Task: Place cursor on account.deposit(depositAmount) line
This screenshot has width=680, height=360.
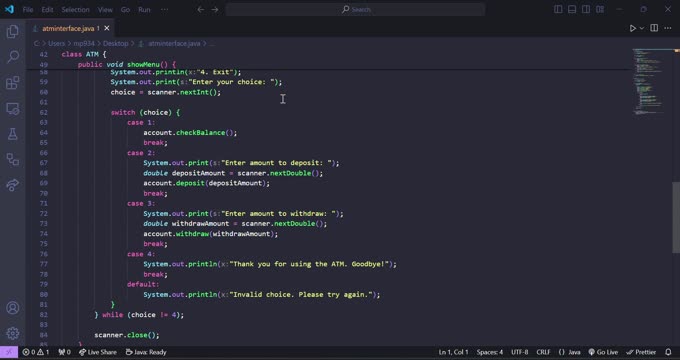Action: point(206,183)
